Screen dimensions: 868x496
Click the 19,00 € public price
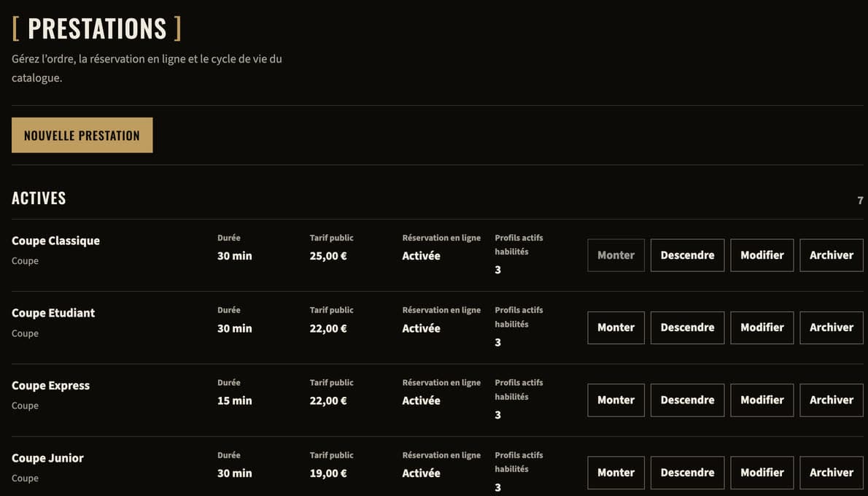click(328, 473)
